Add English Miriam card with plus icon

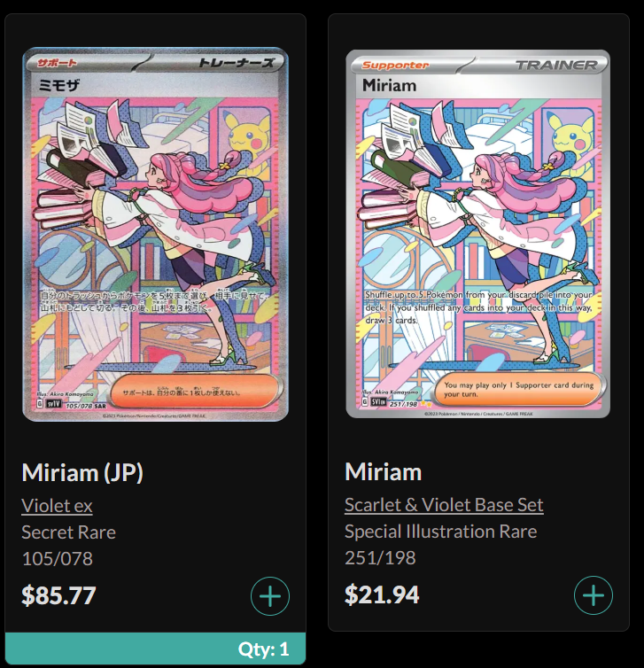pyautogui.click(x=594, y=595)
